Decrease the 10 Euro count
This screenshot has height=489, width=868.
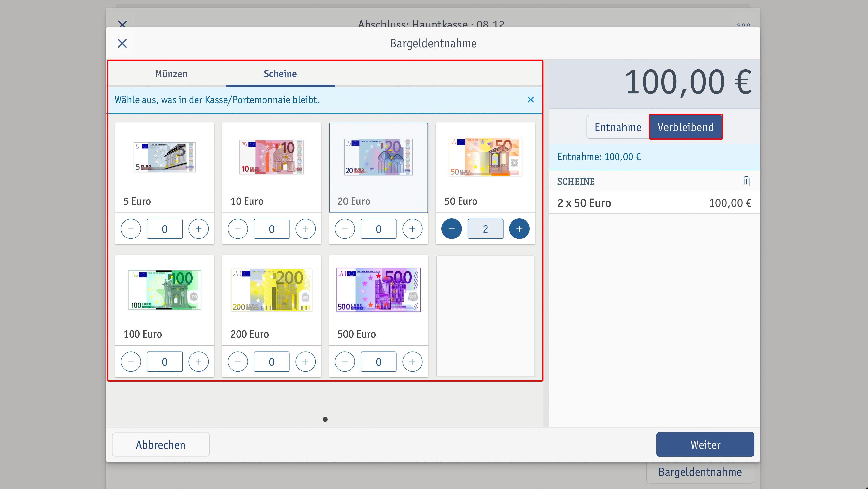[237, 229]
